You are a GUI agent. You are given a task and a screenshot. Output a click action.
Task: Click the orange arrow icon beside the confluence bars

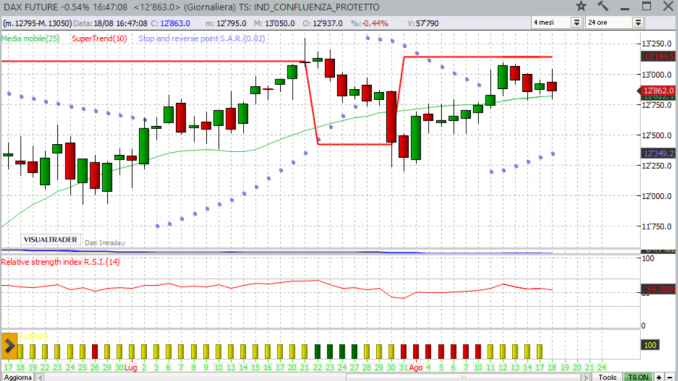(x=9, y=346)
